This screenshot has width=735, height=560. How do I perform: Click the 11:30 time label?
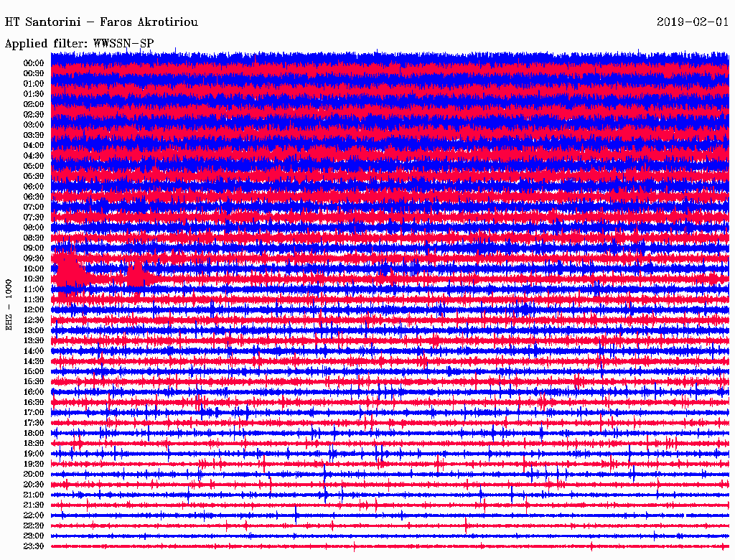pos(34,299)
